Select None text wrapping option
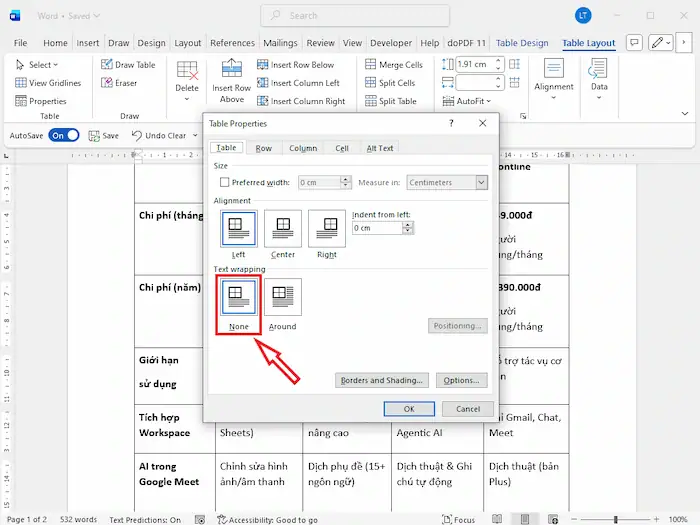Image resolution: width=700 pixels, height=525 pixels. pos(238,297)
